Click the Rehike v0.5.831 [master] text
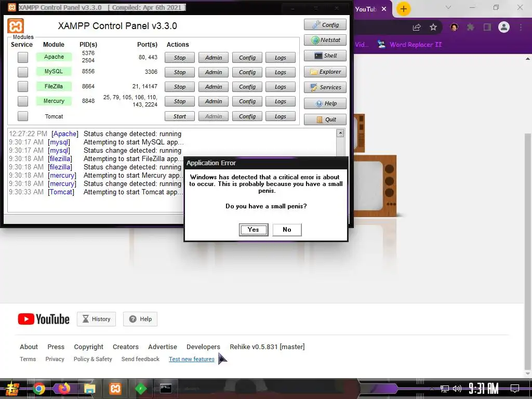The width and height of the screenshot is (532, 399). [x=268, y=347]
